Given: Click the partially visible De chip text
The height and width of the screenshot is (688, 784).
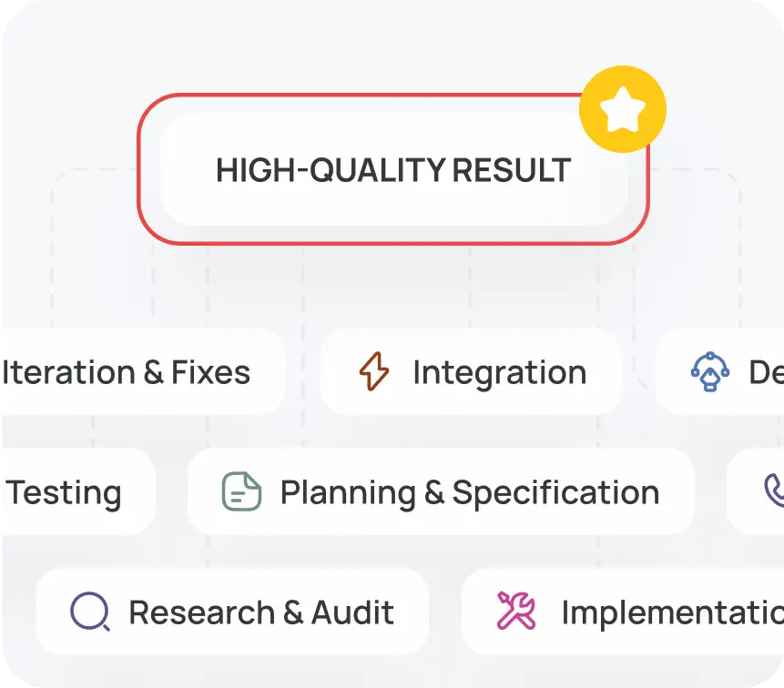Looking at the screenshot, I should [x=766, y=373].
